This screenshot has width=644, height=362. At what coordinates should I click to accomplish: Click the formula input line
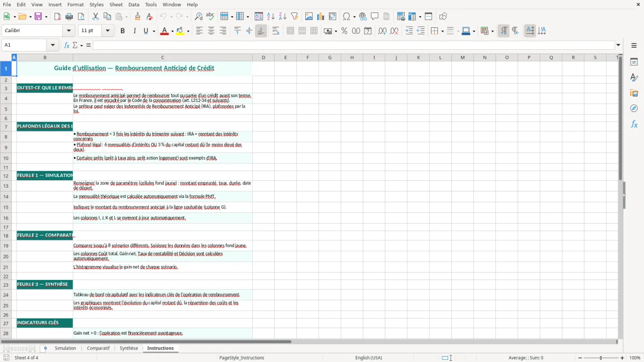click(x=354, y=45)
